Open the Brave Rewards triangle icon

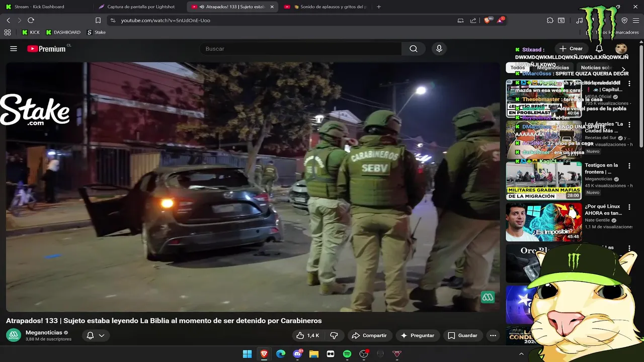pyautogui.click(x=501, y=20)
